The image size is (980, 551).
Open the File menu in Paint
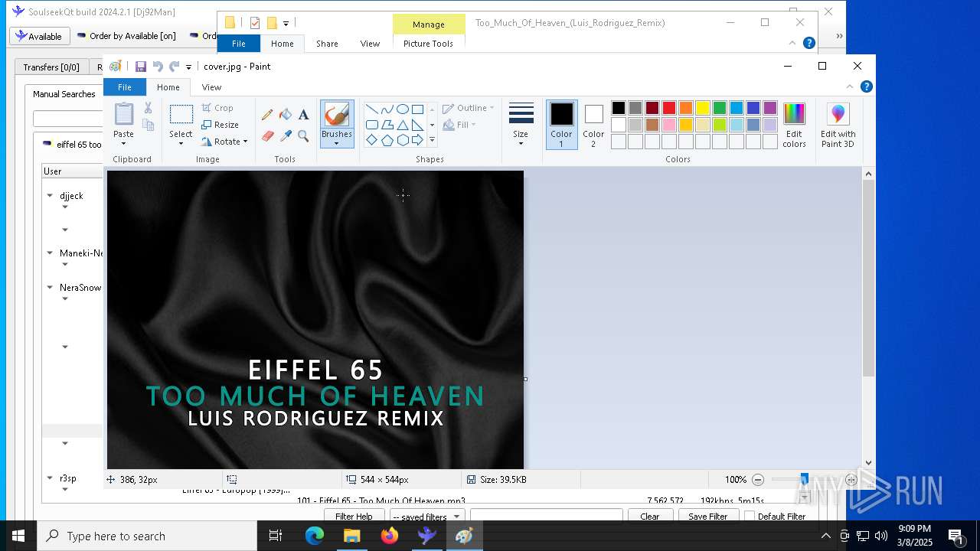pos(124,87)
